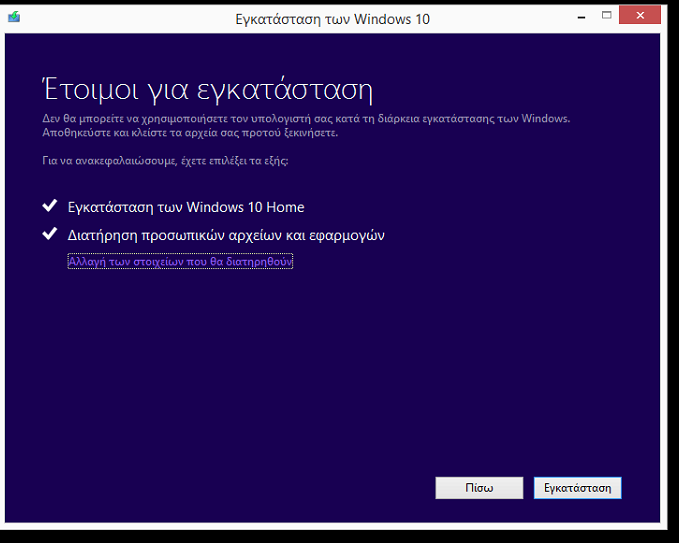Click 'Για να ανακεφαλαιώσουμε' summary line
Screen dimensions: 679x543
point(165,161)
